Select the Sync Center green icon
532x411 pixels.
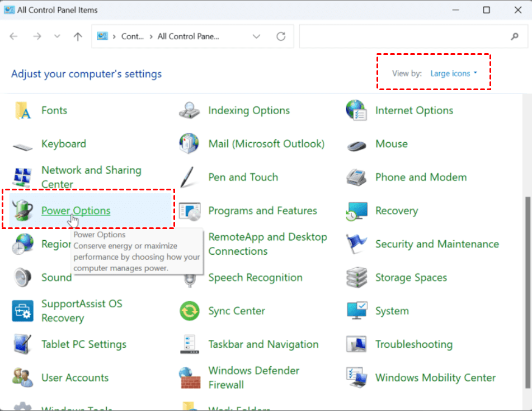tap(190, 311)
